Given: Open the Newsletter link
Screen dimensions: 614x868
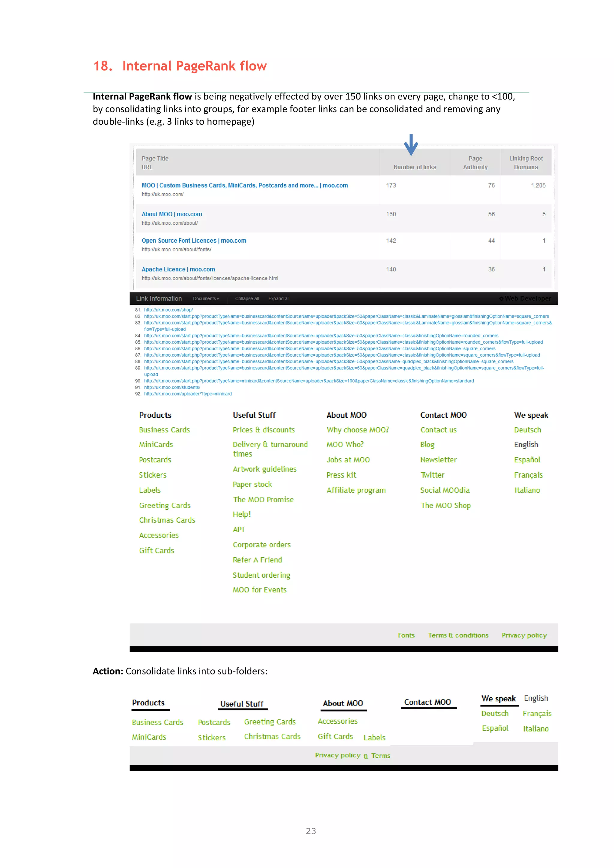Looking at the screenshot, I should coord(438,460).
